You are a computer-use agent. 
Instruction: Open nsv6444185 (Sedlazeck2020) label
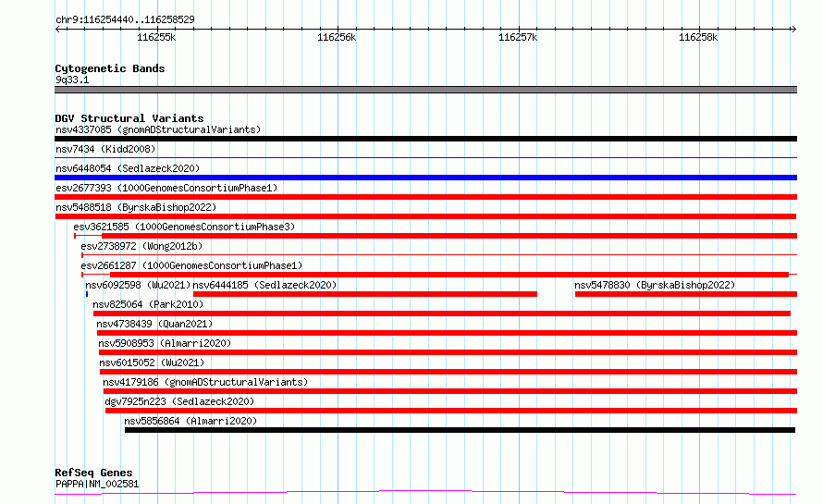coord(264,285)
